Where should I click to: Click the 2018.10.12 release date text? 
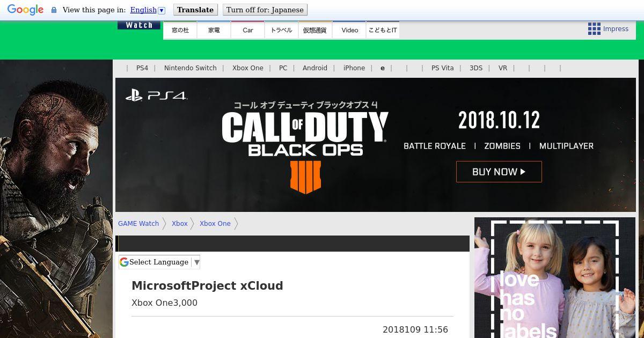click(499, 120)
